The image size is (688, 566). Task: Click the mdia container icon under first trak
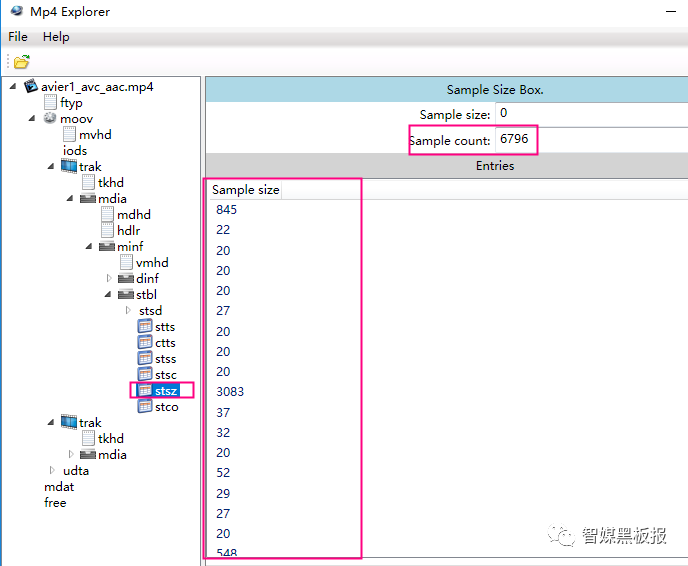pos(88,198)
